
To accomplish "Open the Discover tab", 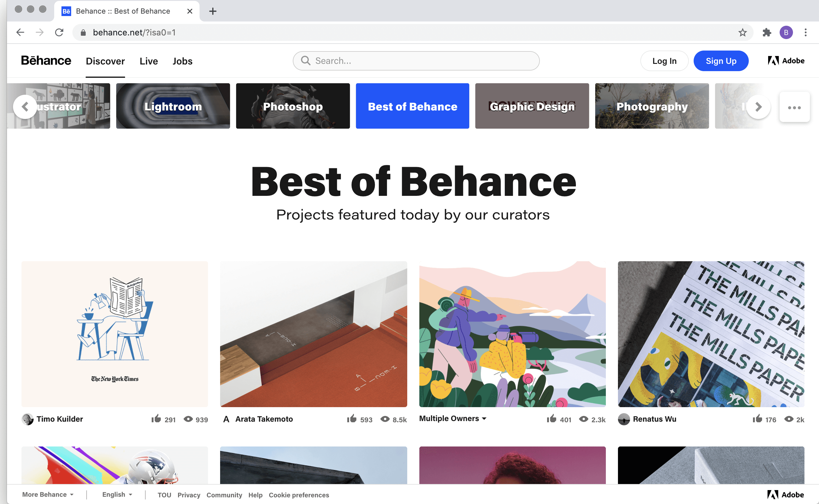I will (105, 61).
